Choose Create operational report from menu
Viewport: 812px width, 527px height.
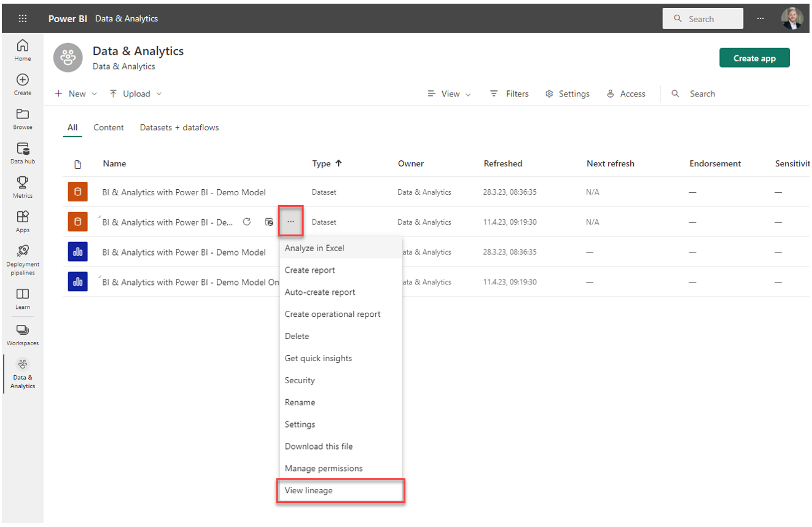click(x=341, y=314)
